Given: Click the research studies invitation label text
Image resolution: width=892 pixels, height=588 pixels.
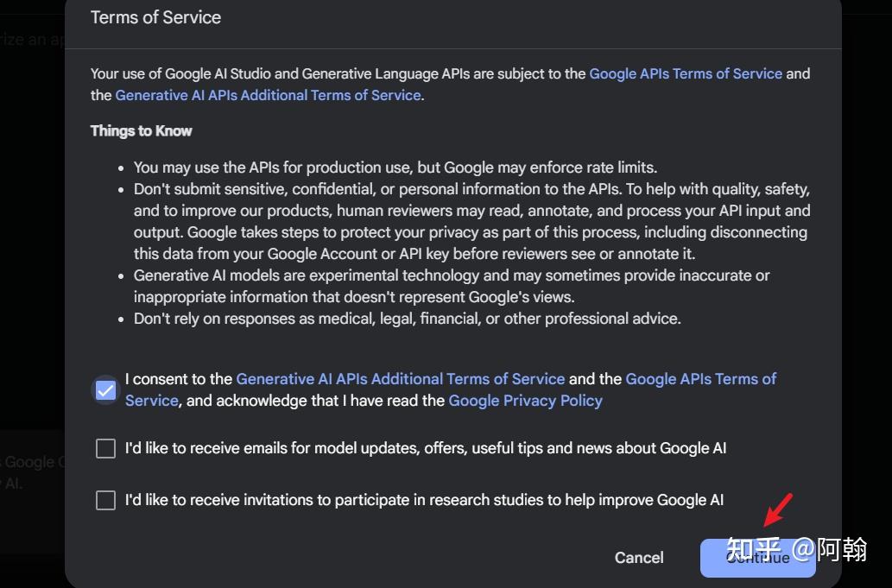Looking at the screenshot, I should coord(423,501).
